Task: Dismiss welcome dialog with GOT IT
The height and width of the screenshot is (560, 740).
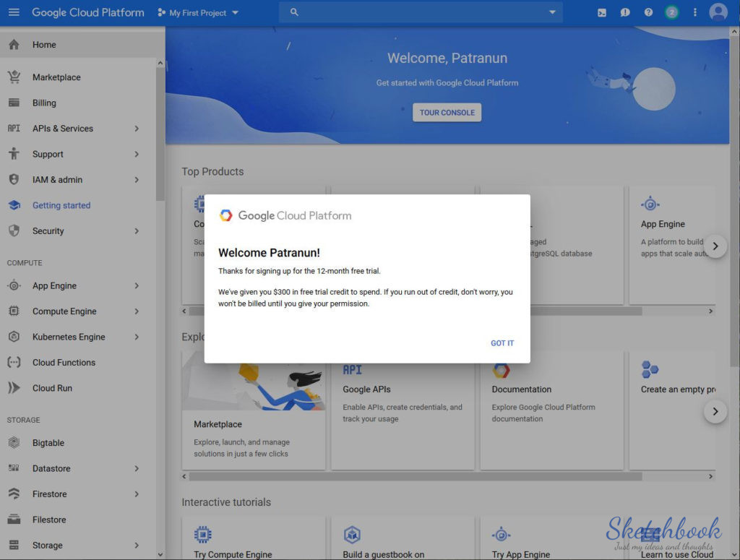Action: tap(502, 343)
